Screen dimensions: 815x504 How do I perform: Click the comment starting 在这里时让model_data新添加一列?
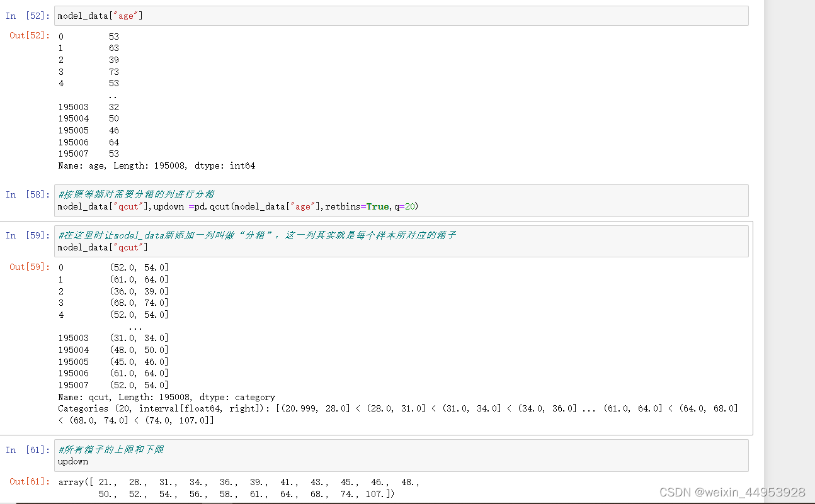pyautogui.click(x=257, y=235)
